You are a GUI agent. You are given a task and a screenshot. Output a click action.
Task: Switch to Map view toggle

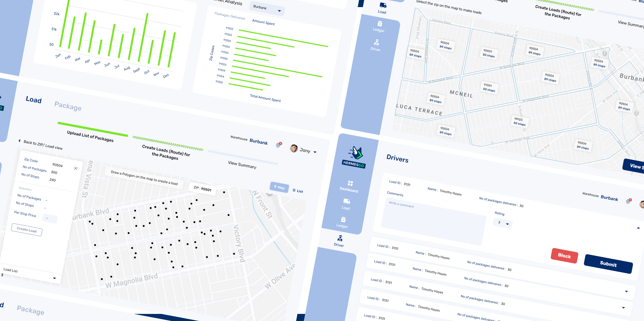279,187
